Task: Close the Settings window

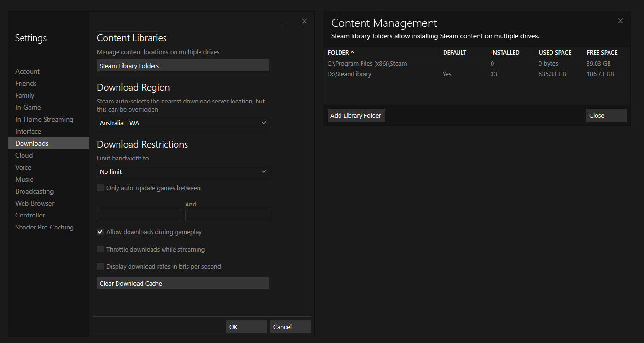Action: click(304, 21)
